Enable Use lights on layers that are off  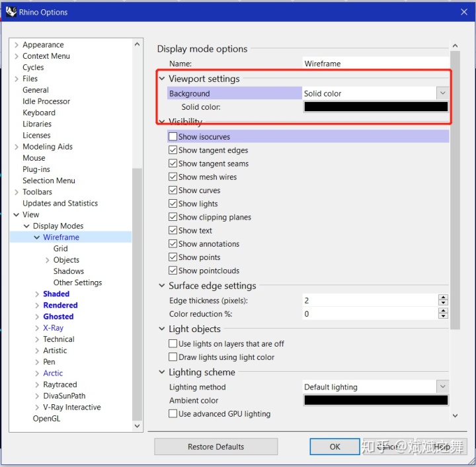tap(173, 343)
